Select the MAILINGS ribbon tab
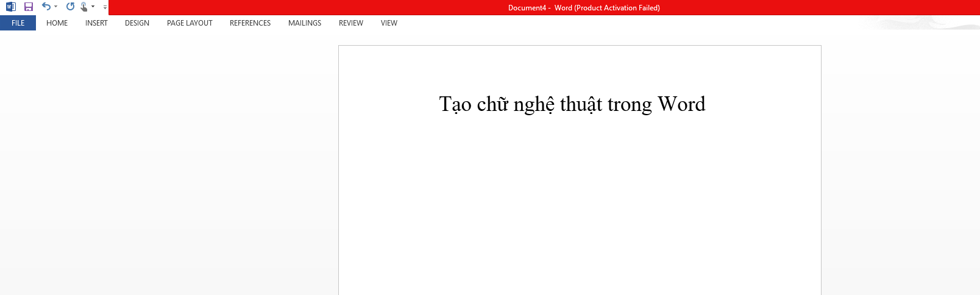This screenshot has height=295, width=980. coord(305,23)
